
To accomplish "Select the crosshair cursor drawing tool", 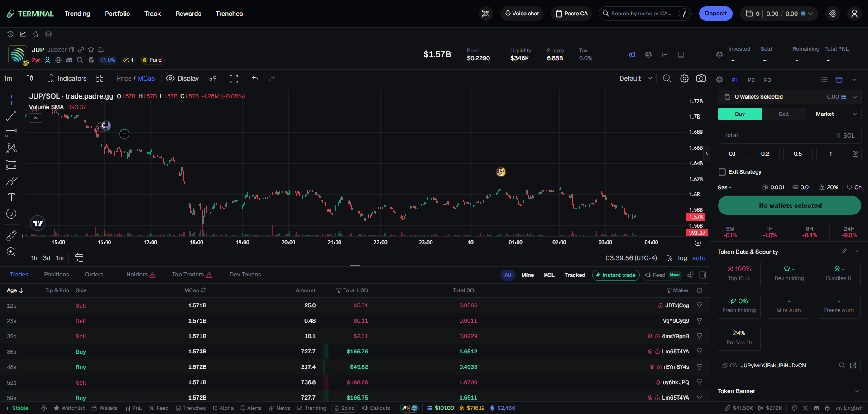I will [11, 100].
